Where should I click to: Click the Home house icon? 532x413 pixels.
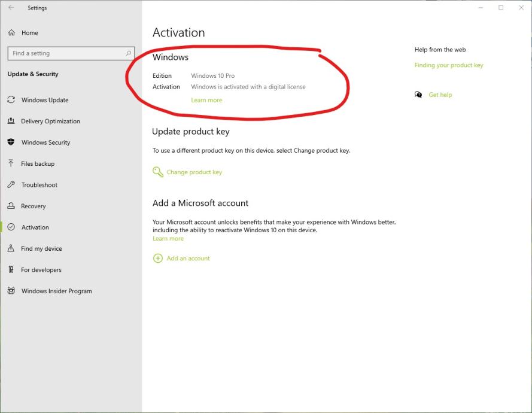[x=11, y=33]
